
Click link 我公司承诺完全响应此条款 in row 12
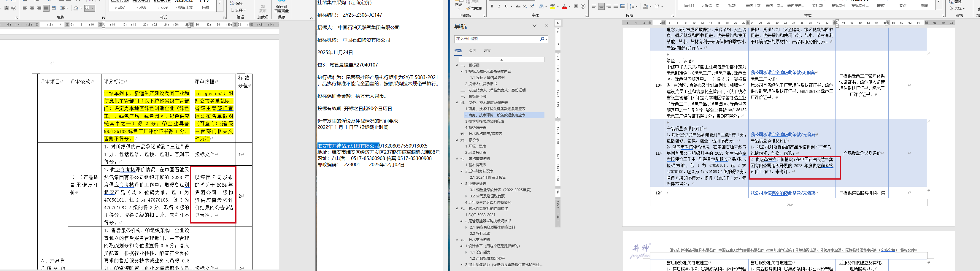point(783,193)
